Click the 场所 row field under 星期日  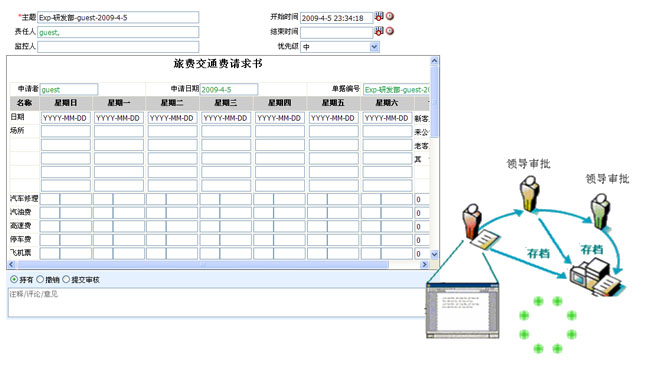click(65, 131)
